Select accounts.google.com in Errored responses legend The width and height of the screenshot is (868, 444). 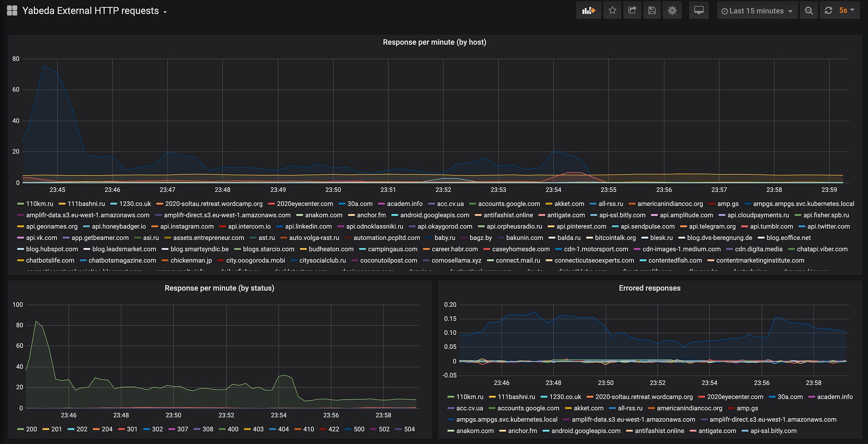[524, 408]
